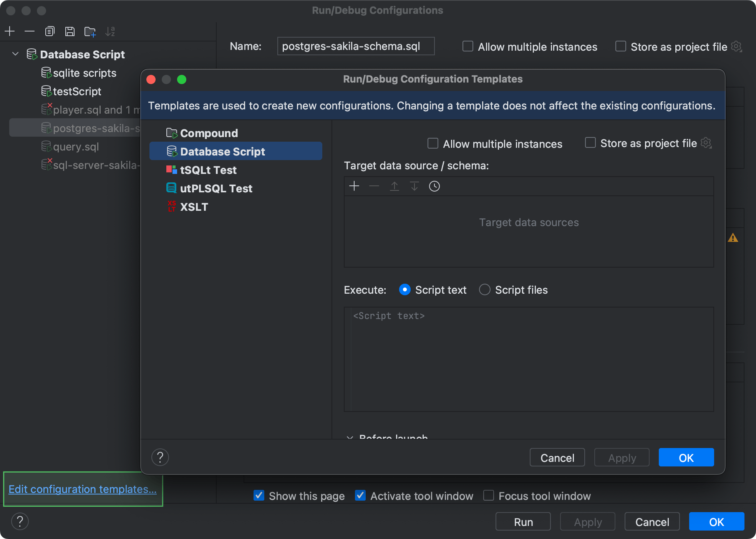The height and width of the screenshot is (539, 756).
Task: Enable Allow multiple instances in templates dialog
Action: 433,143
